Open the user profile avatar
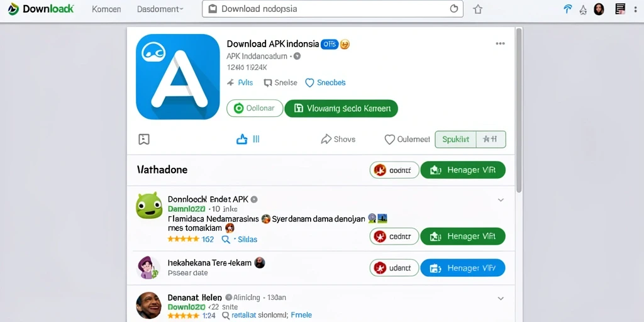 click(599, 9)
